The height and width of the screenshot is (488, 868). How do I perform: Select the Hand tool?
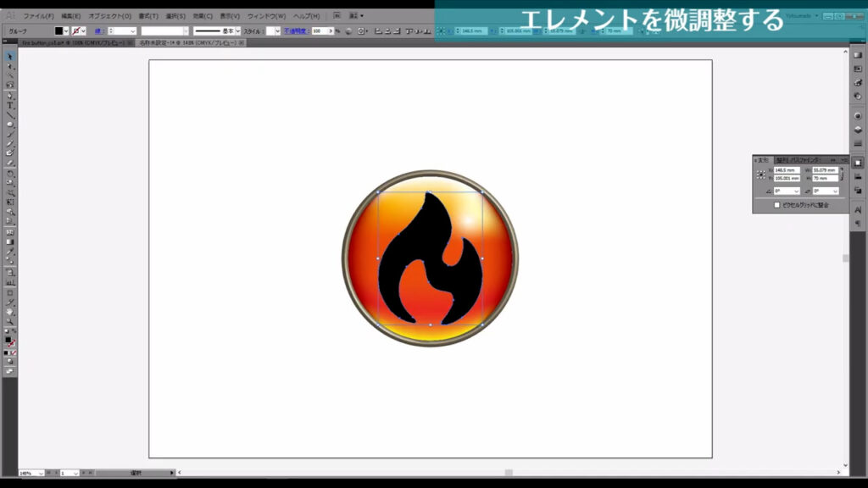click(10, 312)
